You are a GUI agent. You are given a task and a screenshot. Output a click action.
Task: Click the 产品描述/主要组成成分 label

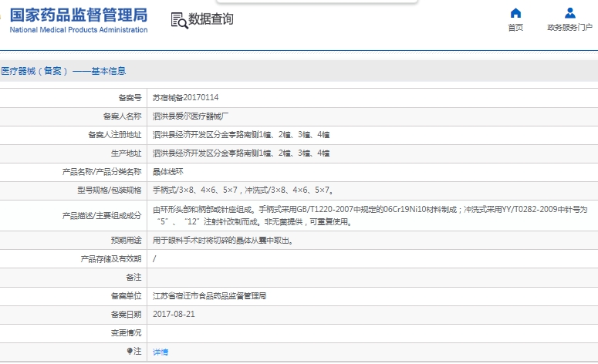pos(102,216)
